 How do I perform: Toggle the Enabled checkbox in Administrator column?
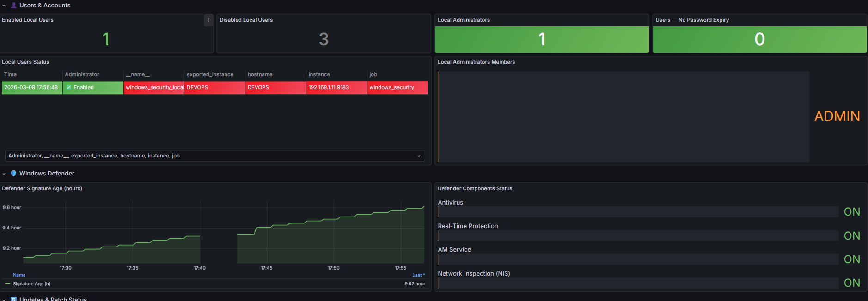click(x=69, y=87)
